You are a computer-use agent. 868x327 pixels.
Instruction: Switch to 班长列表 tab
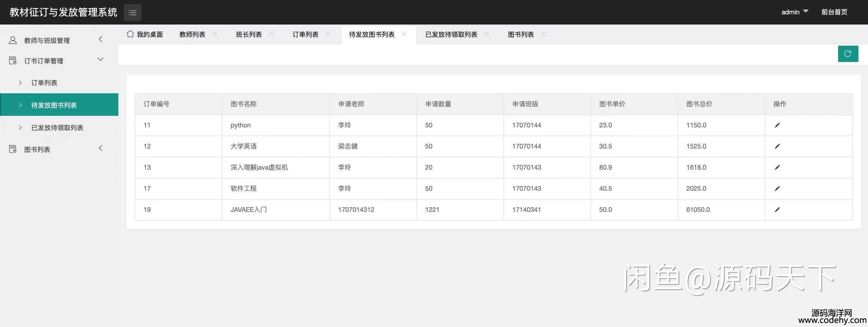pos(249,34)
